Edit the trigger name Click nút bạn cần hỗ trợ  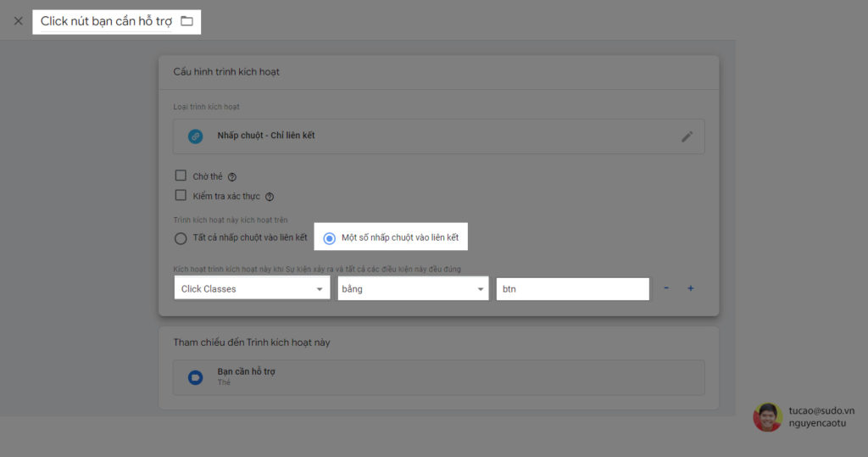pyautogui.click(x=106, y=21)
